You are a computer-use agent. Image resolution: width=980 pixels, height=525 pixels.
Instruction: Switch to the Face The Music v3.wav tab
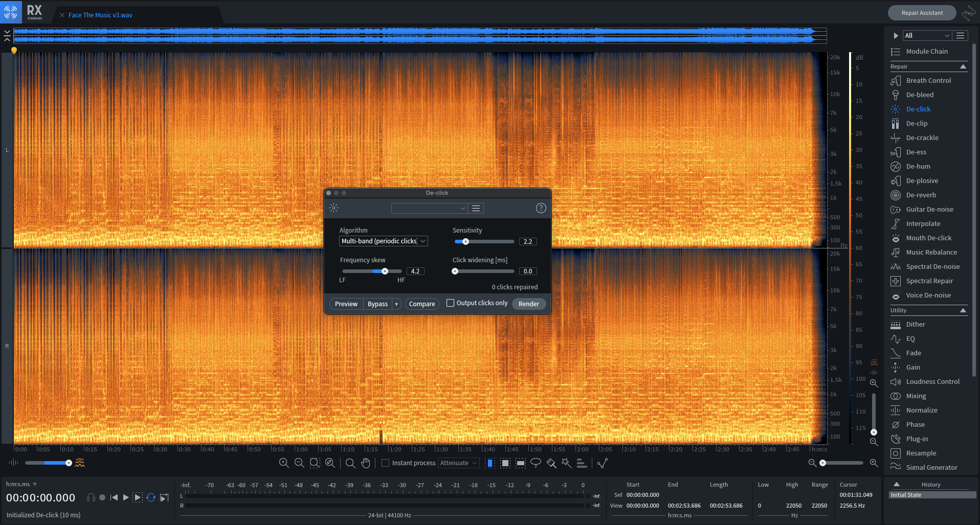coord(100,15)
